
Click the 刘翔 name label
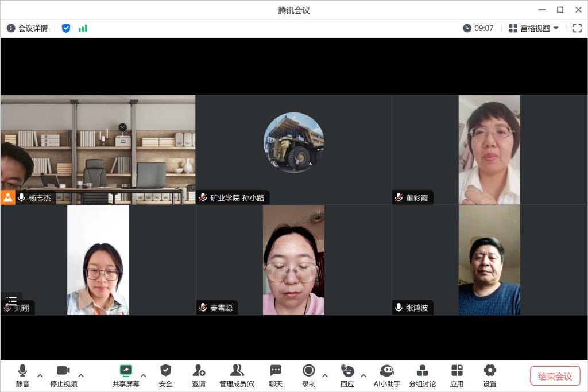click(22, 308)
